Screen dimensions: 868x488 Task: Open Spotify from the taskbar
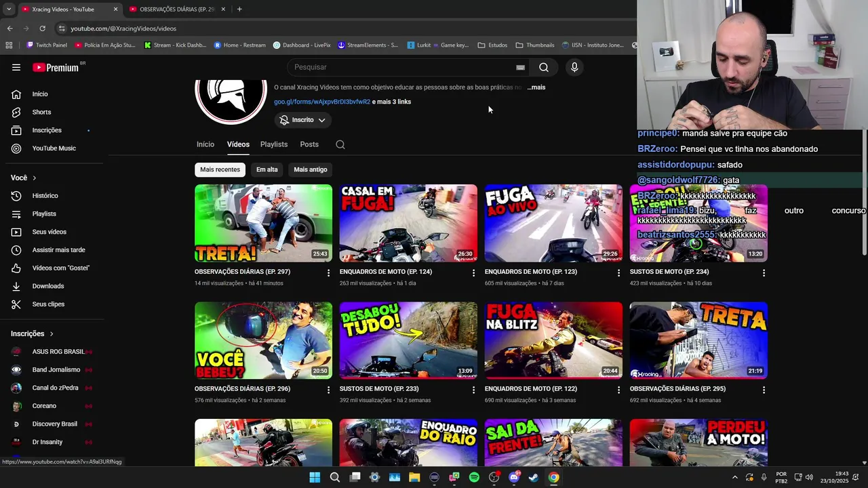tap(474, 477)
